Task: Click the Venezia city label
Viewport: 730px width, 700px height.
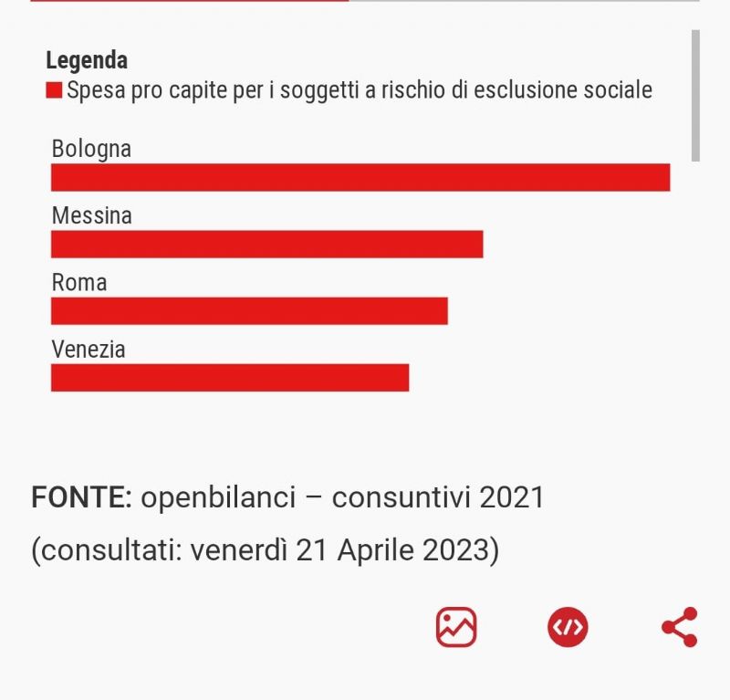Action: pos(89,350)
